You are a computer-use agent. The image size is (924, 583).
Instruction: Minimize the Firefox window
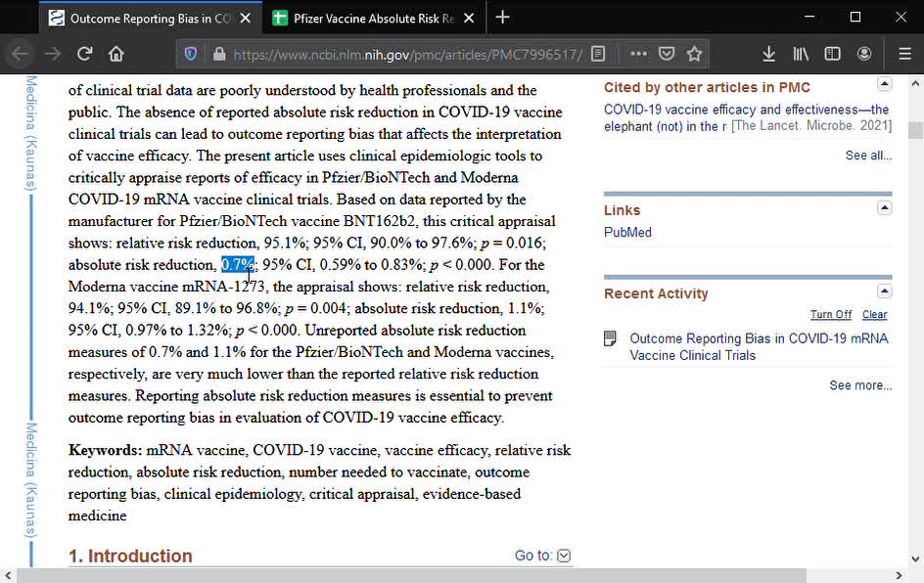809,17
